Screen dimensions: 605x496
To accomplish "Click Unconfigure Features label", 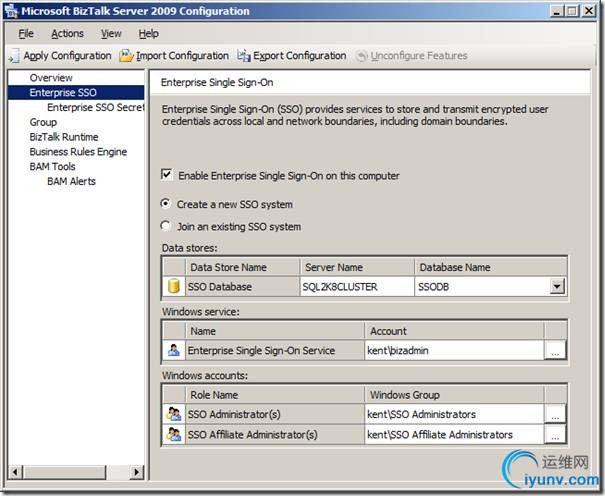I will coord(419,56).
